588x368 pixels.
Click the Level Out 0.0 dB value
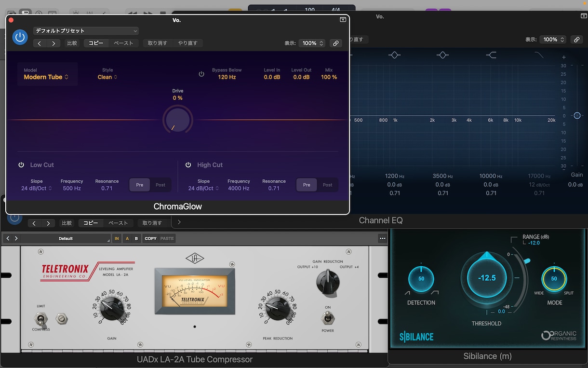click(x=301, y=77)
